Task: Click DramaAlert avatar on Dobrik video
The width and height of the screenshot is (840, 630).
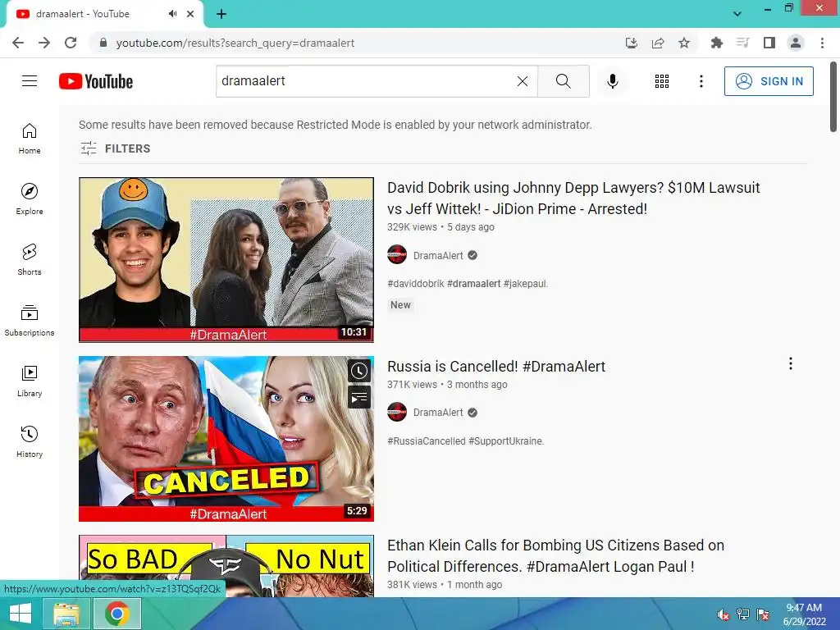Action: pyautogui.click(x=397, y=254)
